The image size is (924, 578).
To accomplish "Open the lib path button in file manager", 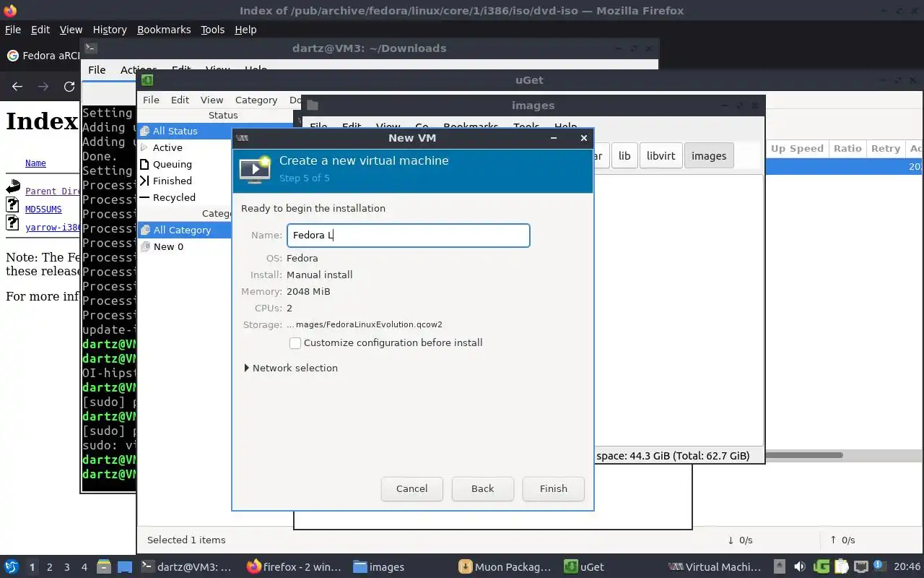I will 624,156.
